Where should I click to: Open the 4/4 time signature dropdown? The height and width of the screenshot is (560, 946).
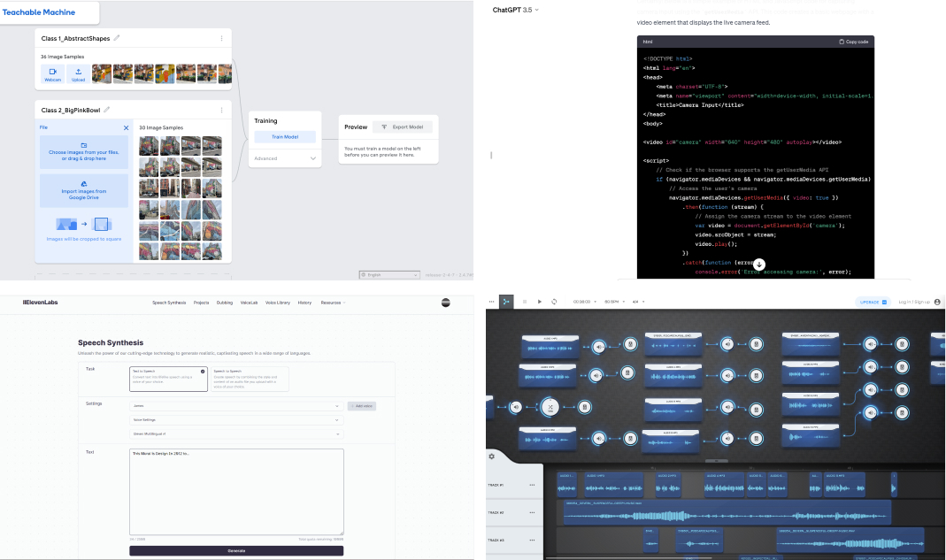click(639, 302)
